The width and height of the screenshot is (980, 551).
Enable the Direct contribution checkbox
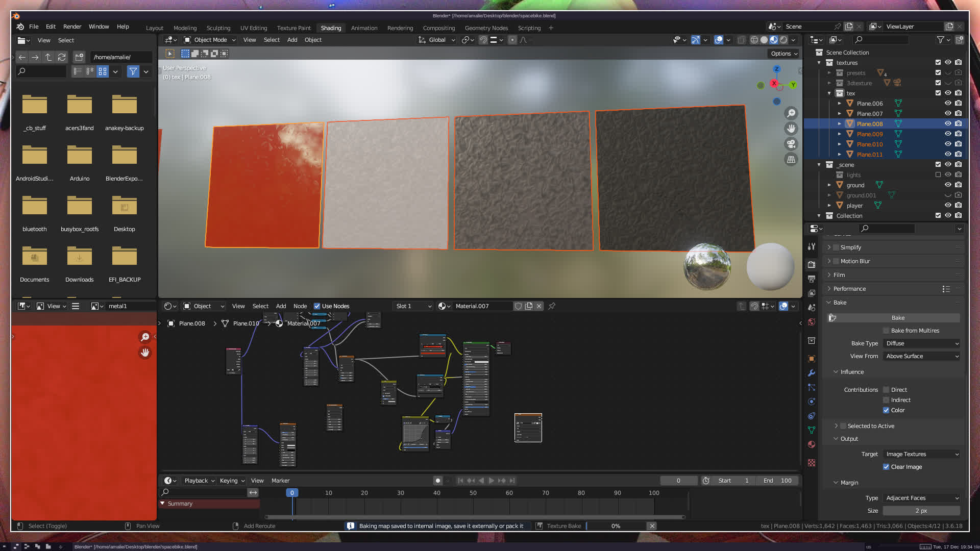pos(886,390)
